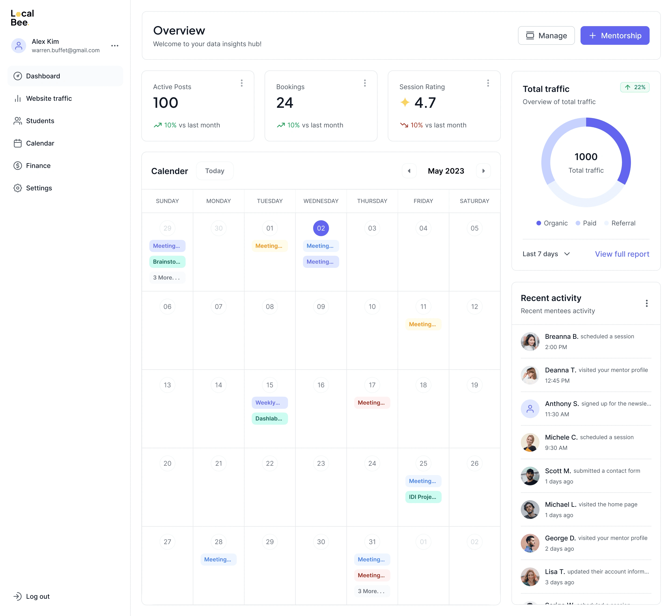Open Recent activity kebab menu

pyautogui.click(x=646, y=303)
